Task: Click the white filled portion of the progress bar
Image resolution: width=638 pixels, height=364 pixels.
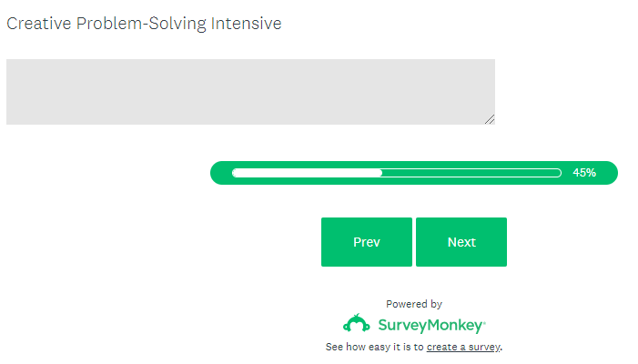Action: 307,173
